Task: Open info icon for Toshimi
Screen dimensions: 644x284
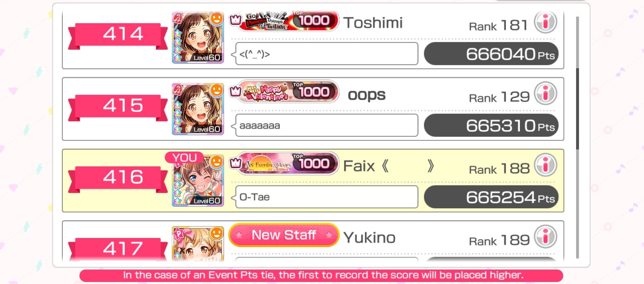Action: (545, 22)
